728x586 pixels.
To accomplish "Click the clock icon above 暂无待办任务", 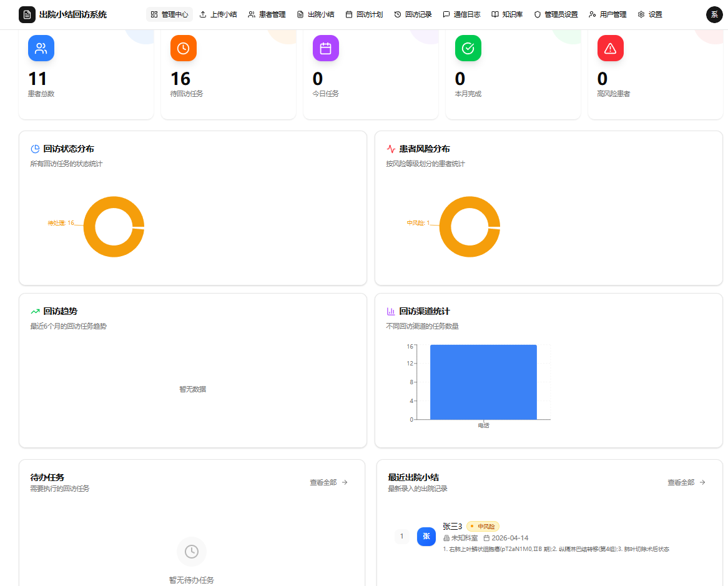I will pyautogui.click(x=191, y=552).
